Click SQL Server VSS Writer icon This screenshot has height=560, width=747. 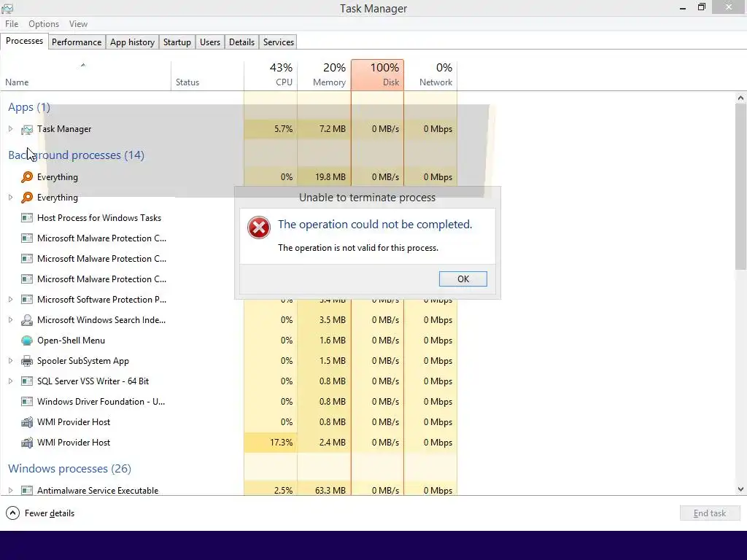[27, 381]
